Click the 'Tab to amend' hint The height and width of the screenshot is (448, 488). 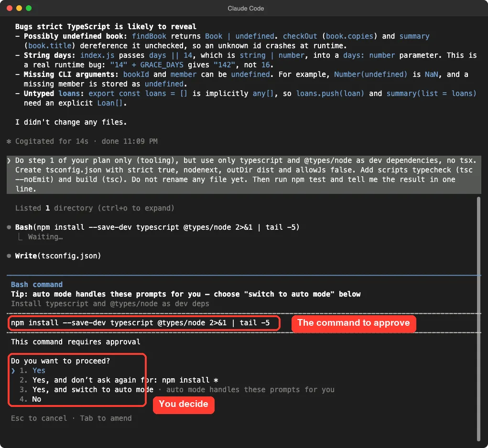(106, 418)
